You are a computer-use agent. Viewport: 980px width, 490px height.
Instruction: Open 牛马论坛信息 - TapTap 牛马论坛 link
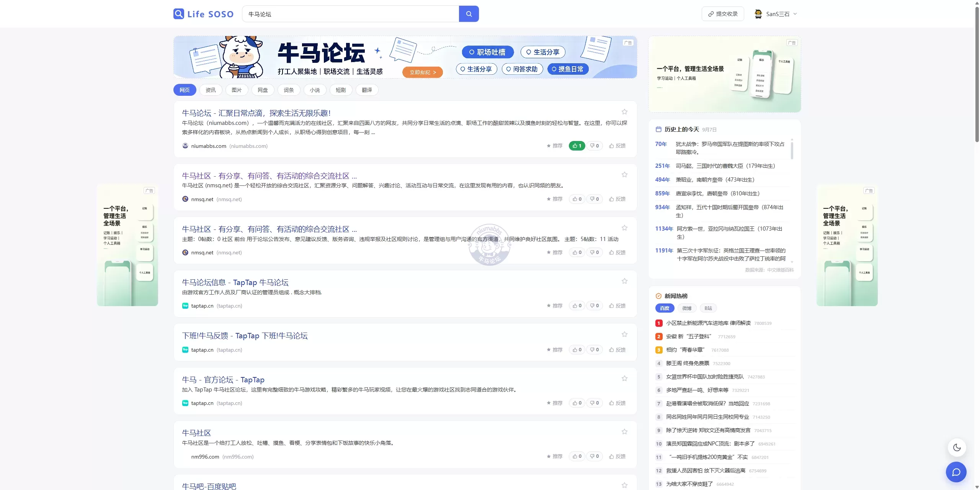pos(235,282)
